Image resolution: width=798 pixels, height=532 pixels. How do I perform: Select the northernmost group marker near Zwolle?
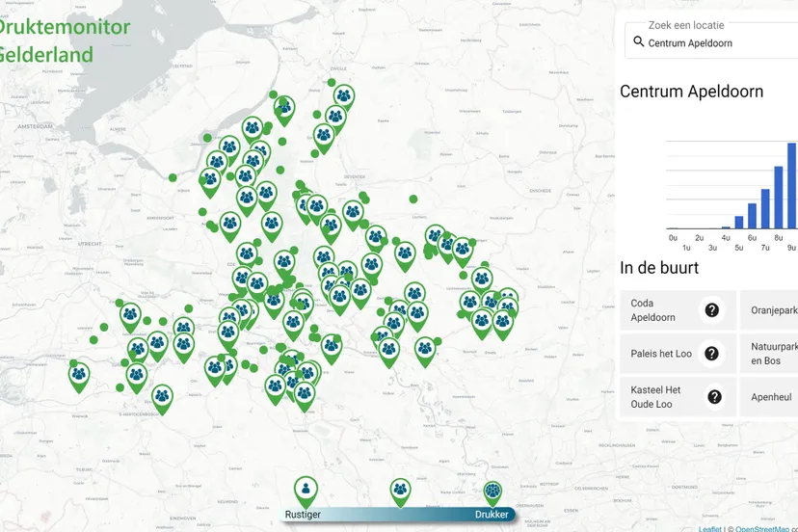(x=344, y=96)
